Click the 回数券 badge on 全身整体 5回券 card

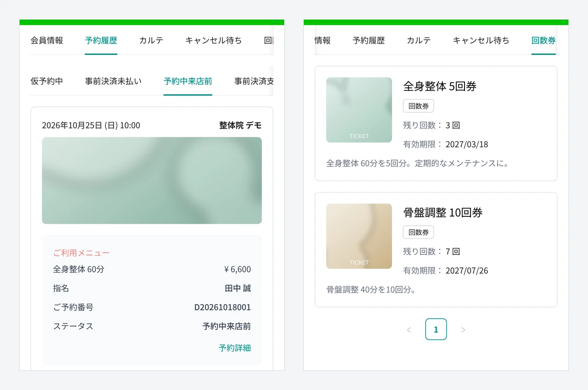[x=418, y=106]
